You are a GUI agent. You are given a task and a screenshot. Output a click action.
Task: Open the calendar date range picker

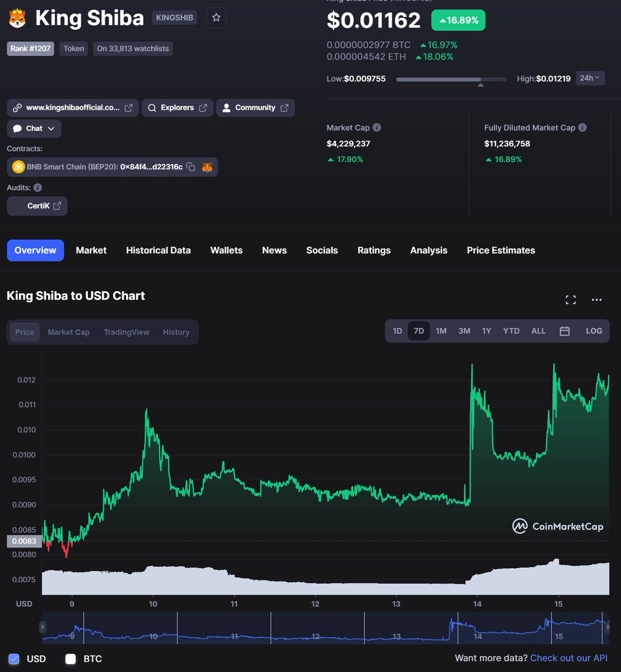[564, 331]
